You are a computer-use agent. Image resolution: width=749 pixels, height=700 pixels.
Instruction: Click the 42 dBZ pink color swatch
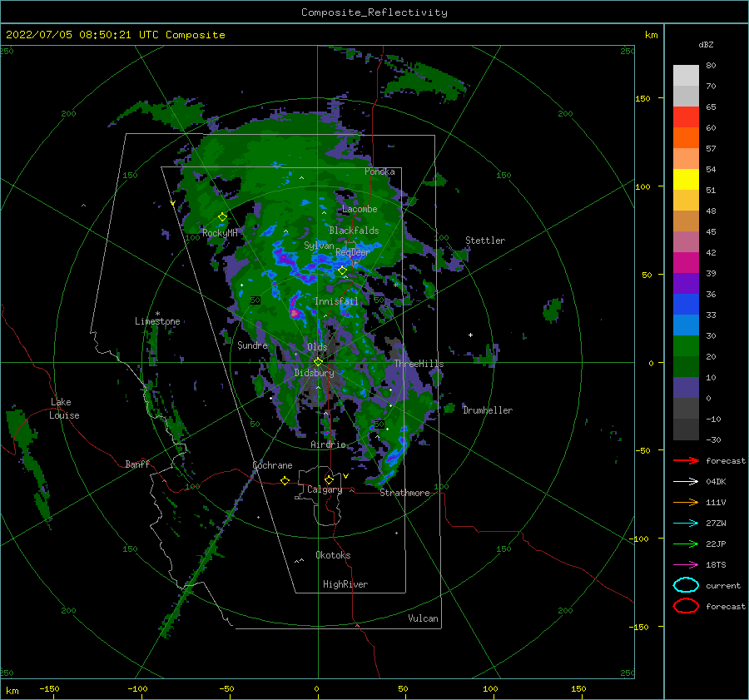pyautogui.click(x=686, y=241)
